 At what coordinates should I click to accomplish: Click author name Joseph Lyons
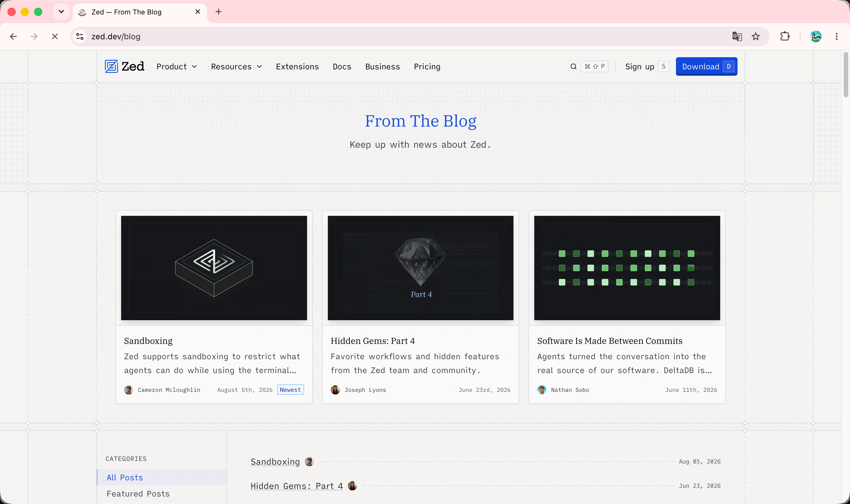tap(365, 390)
